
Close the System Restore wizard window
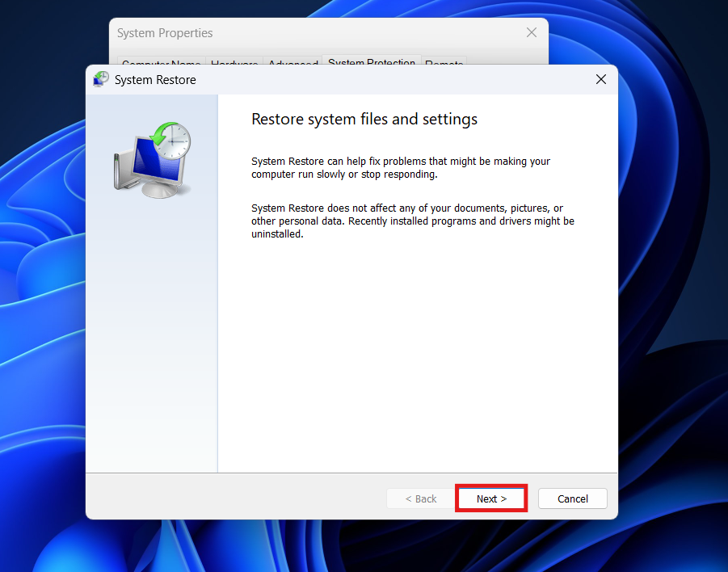tap(600, 79)
